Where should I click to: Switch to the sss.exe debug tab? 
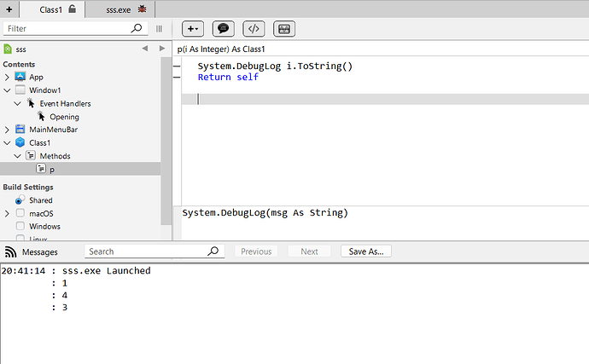click(x=125, y=9)
